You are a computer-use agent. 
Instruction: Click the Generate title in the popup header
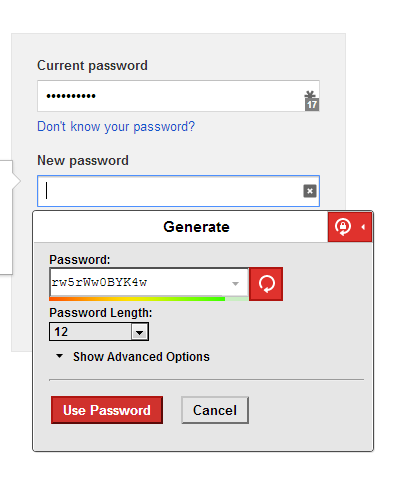(x=196, y=227)
